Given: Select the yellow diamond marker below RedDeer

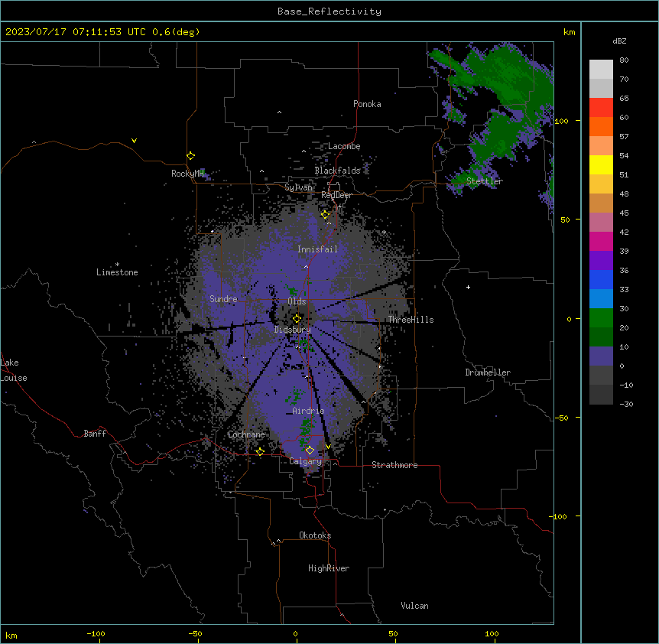Looking at the screenshot, I should [x=326, y=215].
